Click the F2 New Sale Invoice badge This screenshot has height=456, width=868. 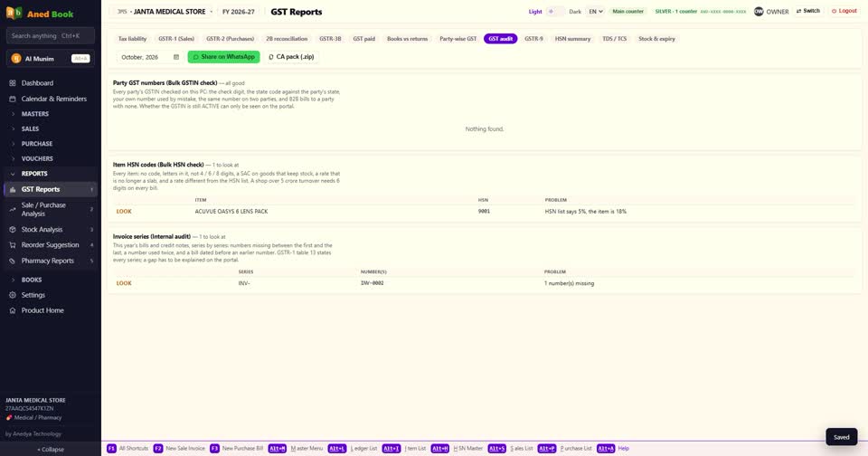coord(158,448)
